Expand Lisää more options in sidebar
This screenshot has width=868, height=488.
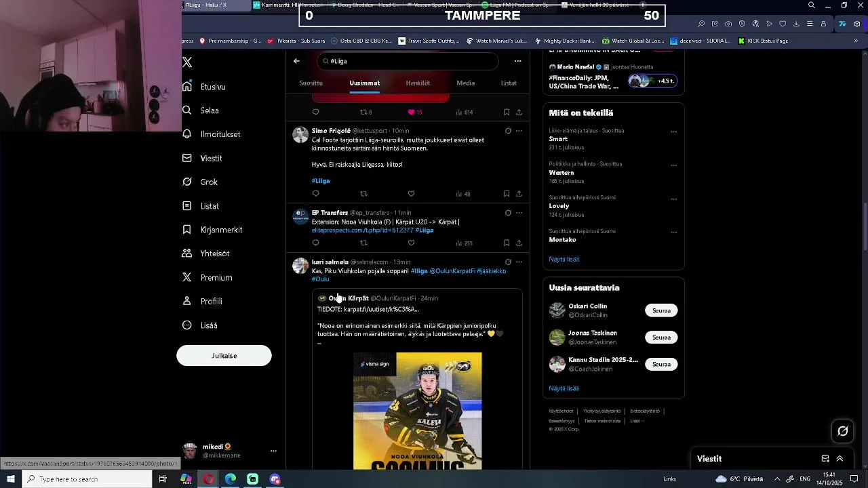(x=200, y=325)
